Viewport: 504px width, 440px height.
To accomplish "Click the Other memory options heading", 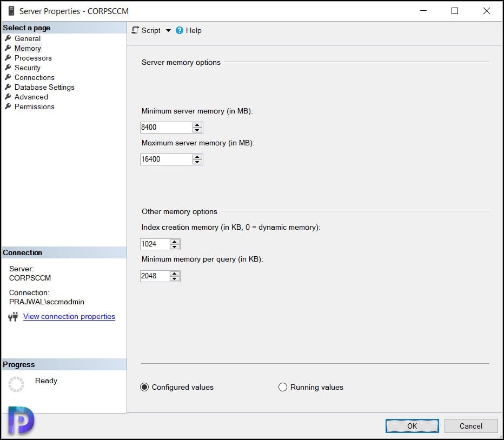I will 180,211.
